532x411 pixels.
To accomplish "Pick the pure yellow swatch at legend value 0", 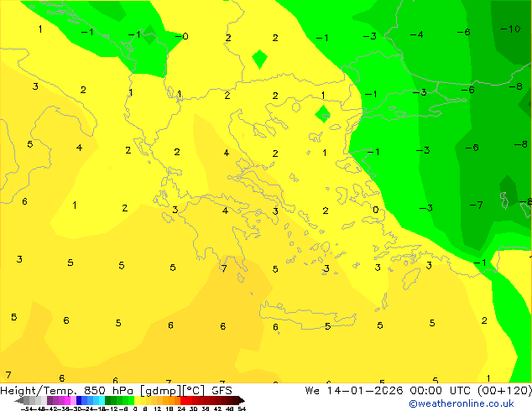I will 138,400.
